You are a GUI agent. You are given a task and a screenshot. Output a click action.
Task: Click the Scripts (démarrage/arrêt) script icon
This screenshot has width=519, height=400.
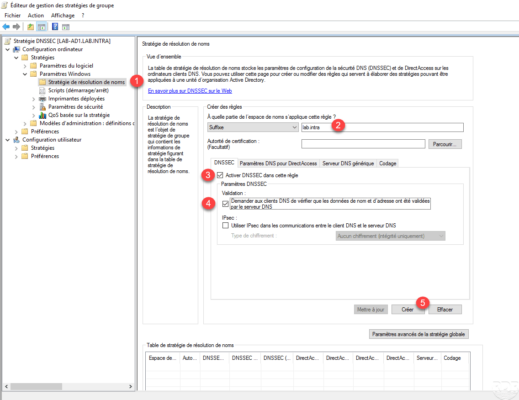click(x=42, y=90)
